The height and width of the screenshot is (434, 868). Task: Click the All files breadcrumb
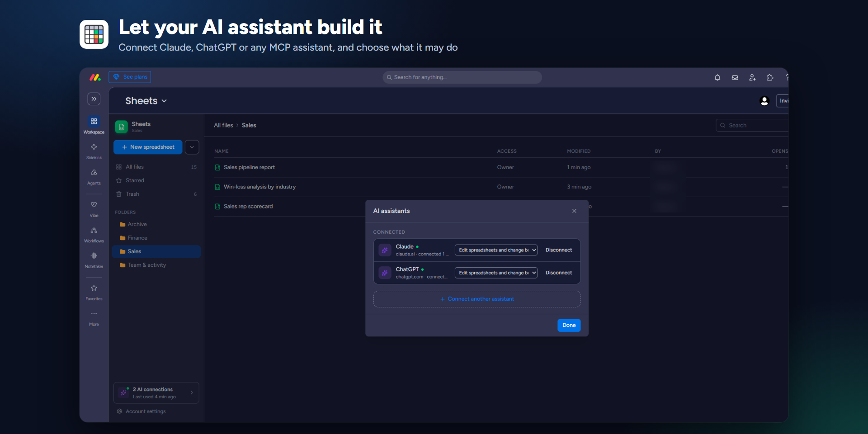pyautogui.click(x=223, y=125)
